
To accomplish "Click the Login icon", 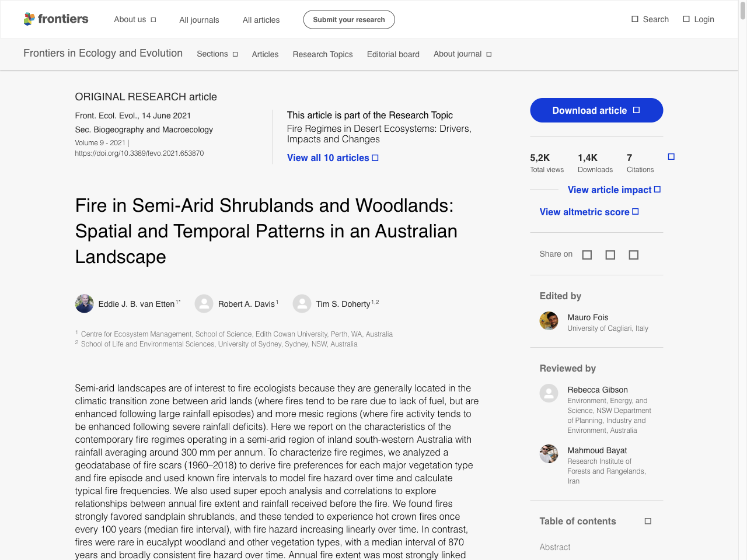I will point(685,19).
